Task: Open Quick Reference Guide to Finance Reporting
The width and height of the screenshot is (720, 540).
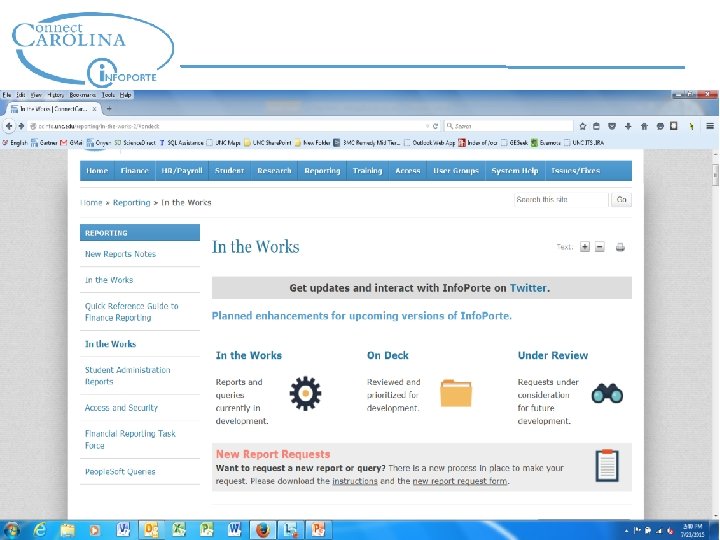Action: 131,312
